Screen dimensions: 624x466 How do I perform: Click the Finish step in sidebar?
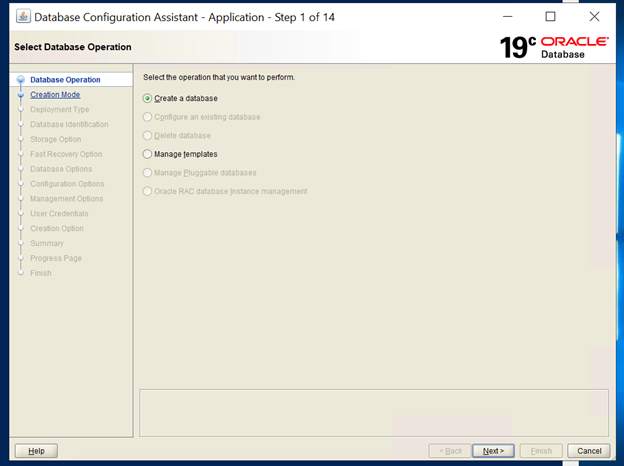click(x=41, y=273)
